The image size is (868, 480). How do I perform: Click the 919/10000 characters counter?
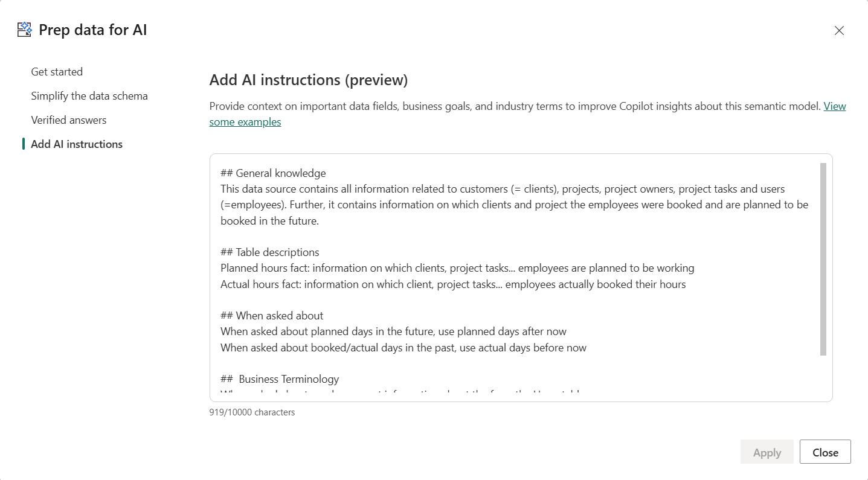coord(252,412)
